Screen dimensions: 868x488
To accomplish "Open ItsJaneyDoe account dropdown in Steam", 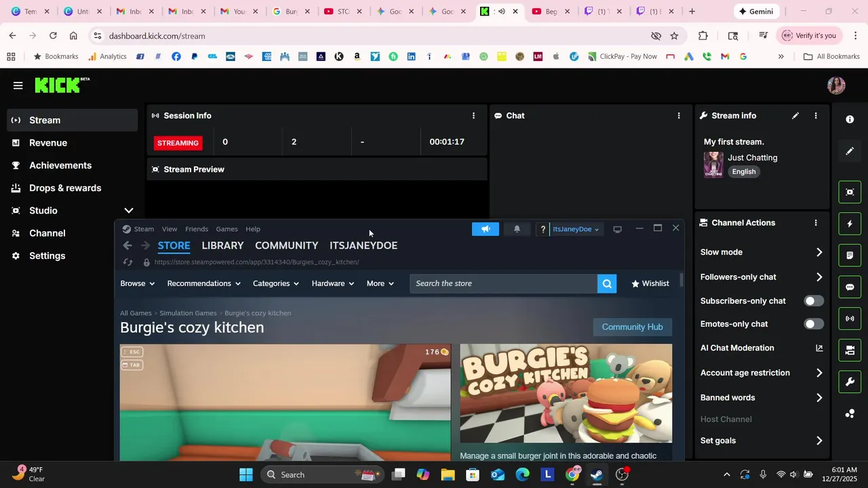I will [x=576, y=229].
